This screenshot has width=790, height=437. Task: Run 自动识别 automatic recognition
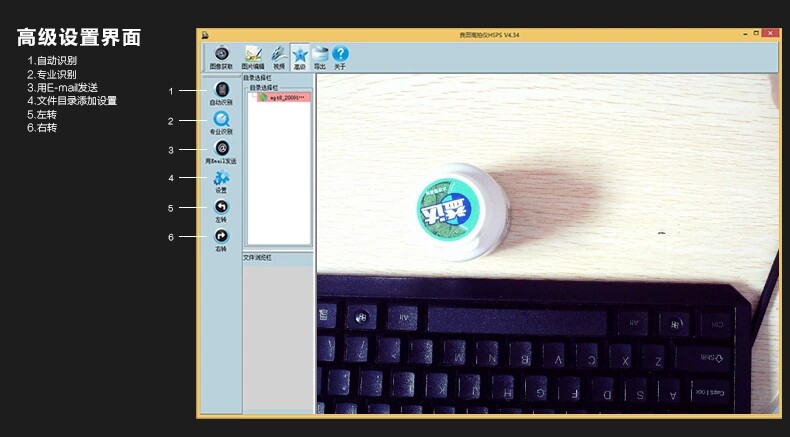(221, 93)
